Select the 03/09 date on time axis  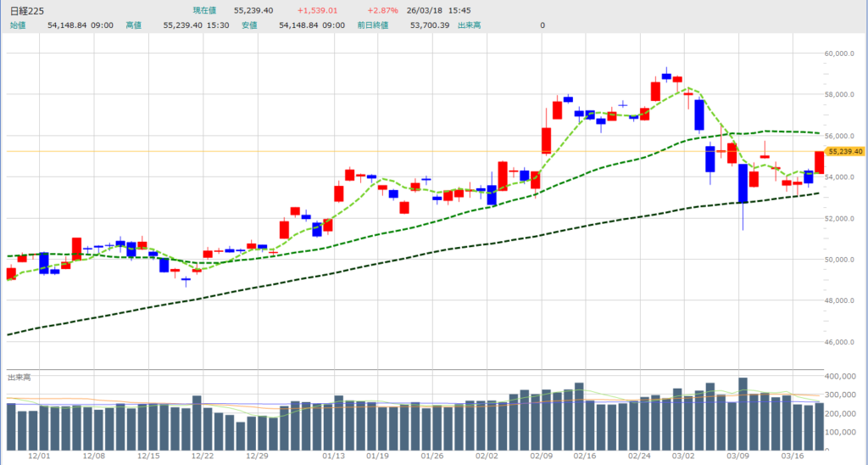point(737,456)
